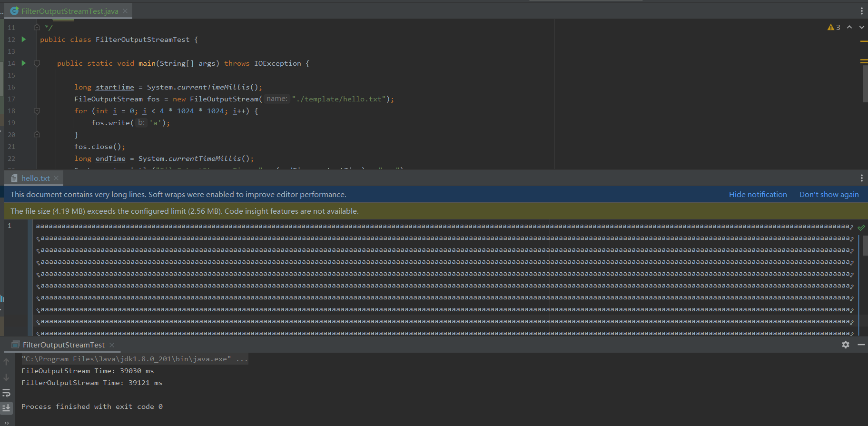Click the comment fold marker on line 11
This screenshot has width=868, height=426.
pyautogui.click(x=37, y=28)
